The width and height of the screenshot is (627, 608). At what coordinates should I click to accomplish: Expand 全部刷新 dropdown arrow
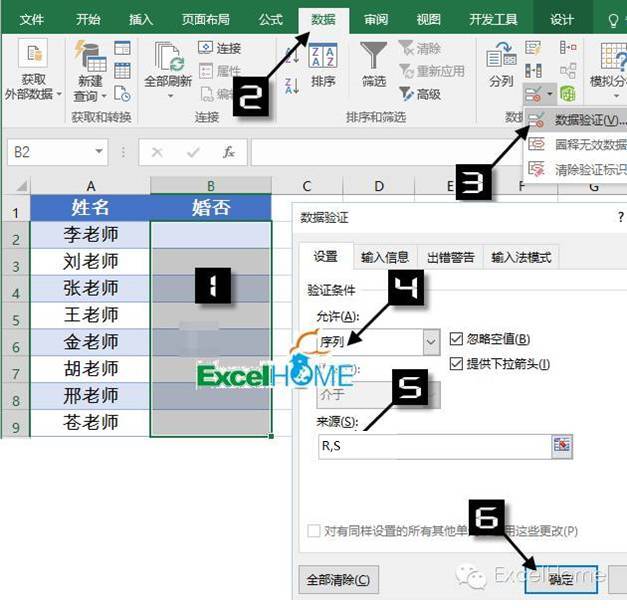click(x=170, y=96)
